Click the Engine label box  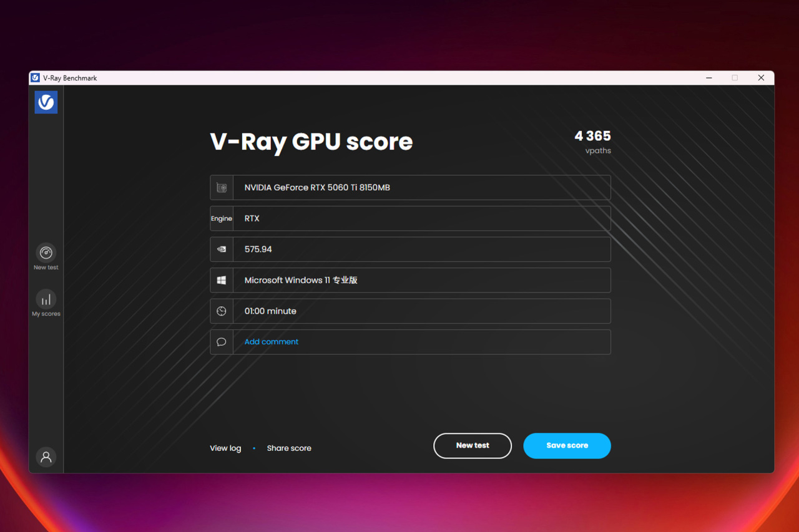pyautogui.click(x=222, y=218)
